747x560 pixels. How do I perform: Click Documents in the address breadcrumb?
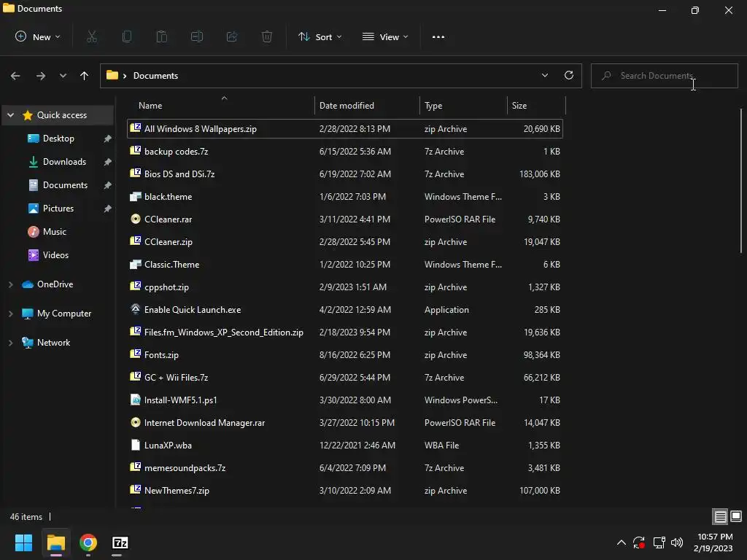155,76
